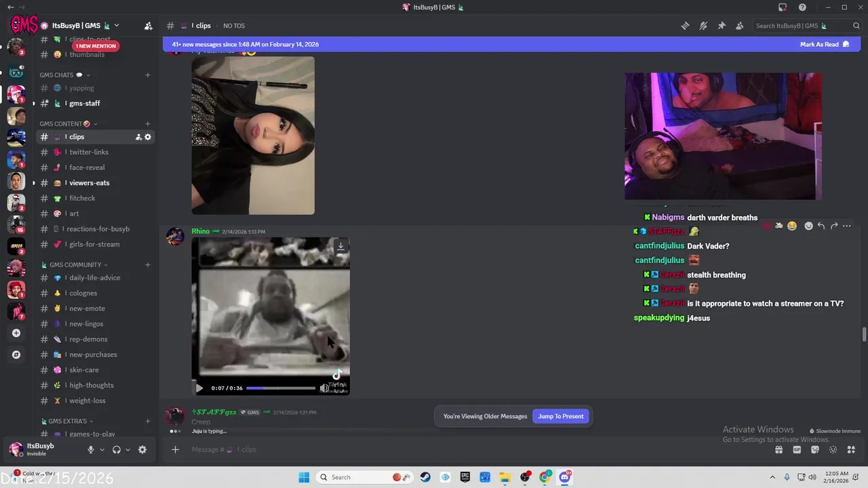Click Rhino's username in chat

point(200,231)
